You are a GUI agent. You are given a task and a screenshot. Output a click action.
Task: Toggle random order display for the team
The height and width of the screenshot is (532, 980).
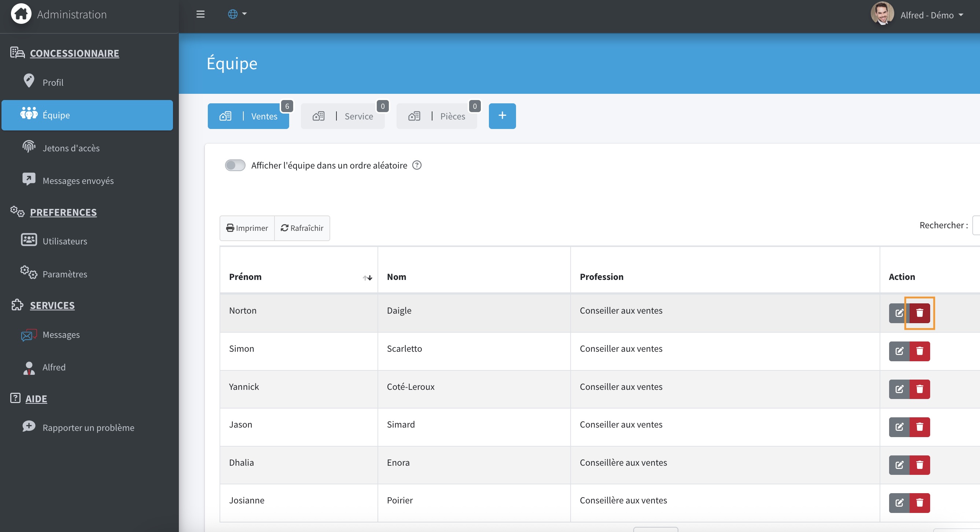[235, 165]
